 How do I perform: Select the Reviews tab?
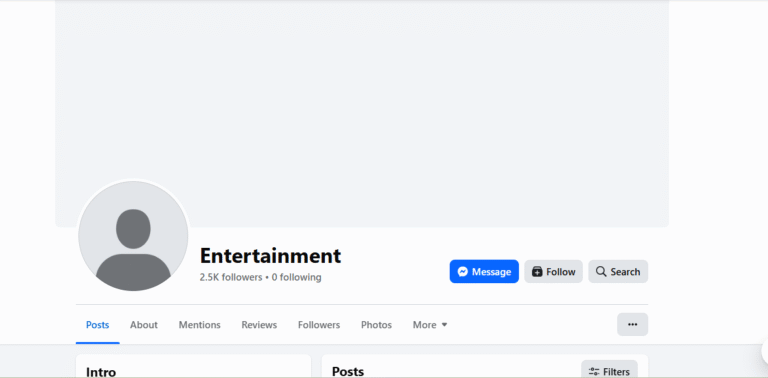coord(259,325)
